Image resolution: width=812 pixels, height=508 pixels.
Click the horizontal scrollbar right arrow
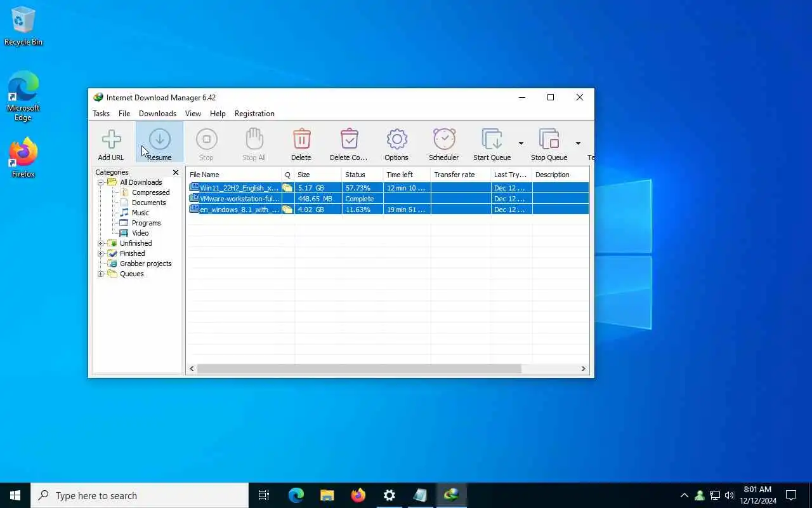pos(584,369)
